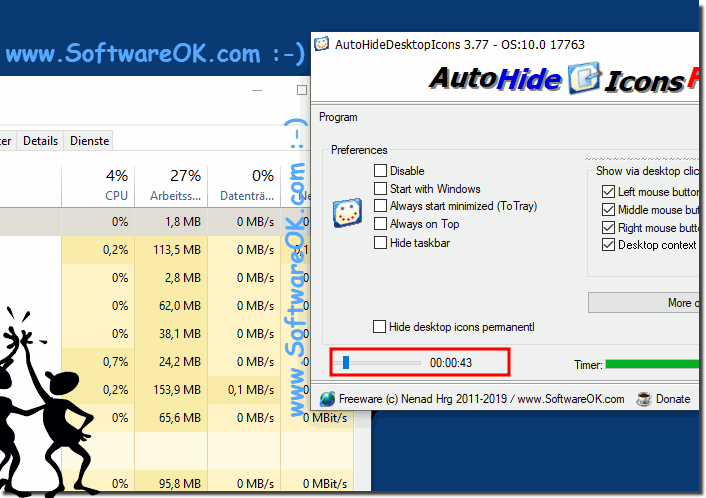This screenshot has width=706, height=498.
Task: Click the 0,7% CPU cell
Action: [99, 362]
